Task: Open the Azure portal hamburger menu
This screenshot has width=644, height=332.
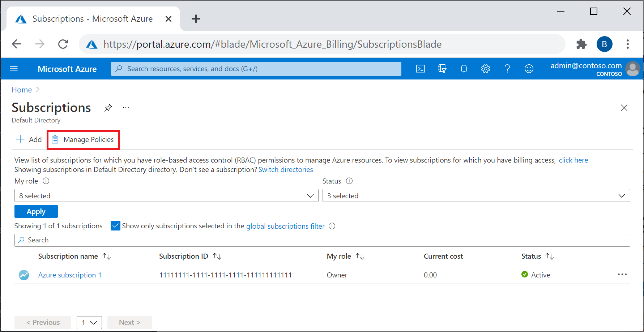Action: tap(14, 69)
